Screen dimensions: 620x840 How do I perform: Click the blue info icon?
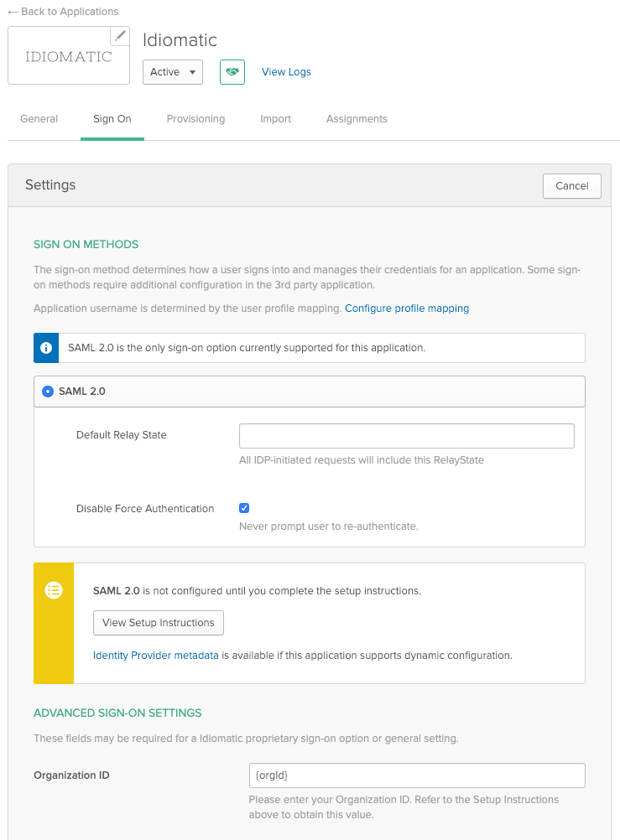(x=46, y=348)
